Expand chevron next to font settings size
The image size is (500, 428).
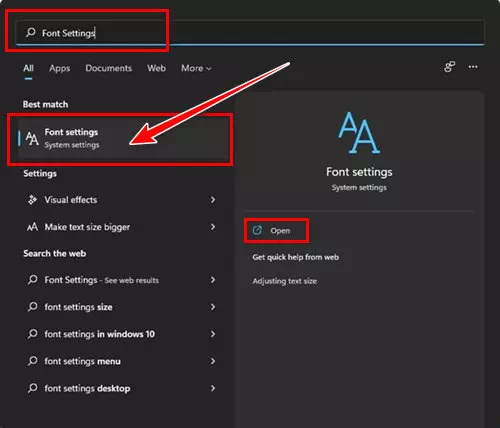[x=213, y=307]
